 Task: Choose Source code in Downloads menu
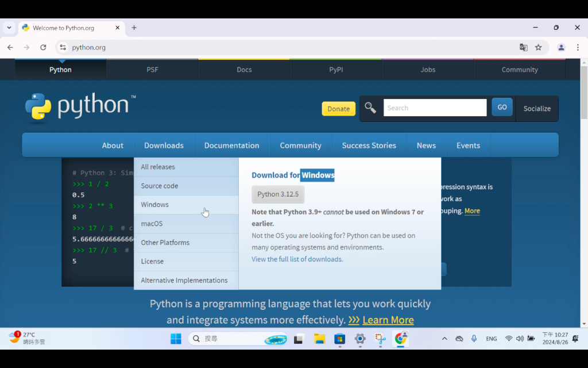[186, 186]
